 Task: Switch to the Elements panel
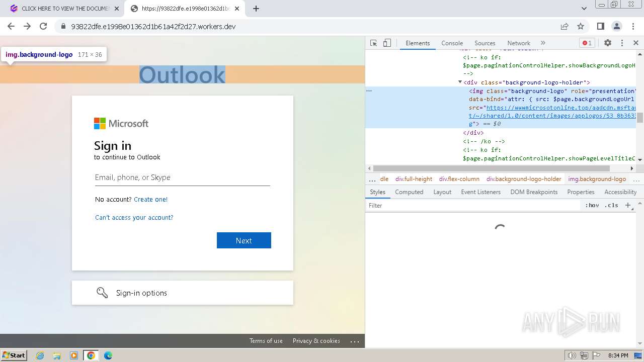point(418,43)
